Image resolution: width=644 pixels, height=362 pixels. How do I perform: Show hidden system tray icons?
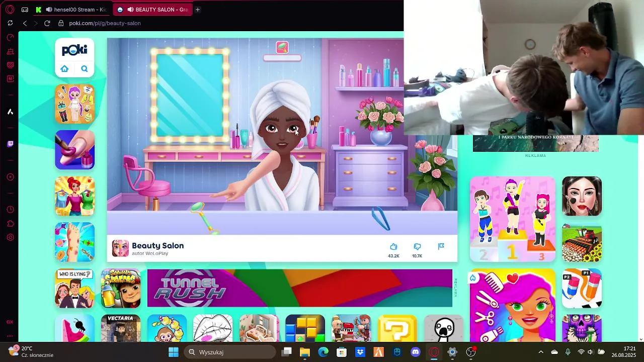pos(541,352)
